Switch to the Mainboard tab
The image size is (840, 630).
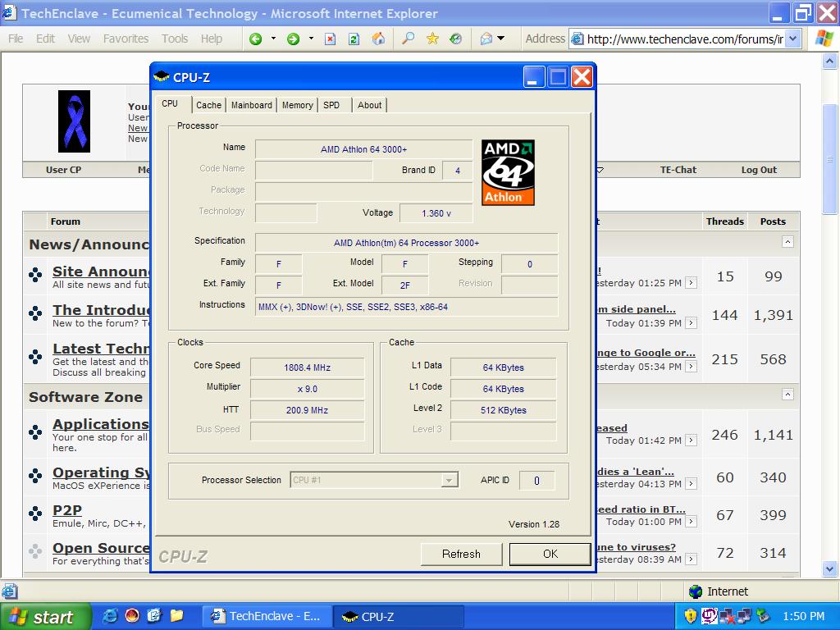point(251,105)
